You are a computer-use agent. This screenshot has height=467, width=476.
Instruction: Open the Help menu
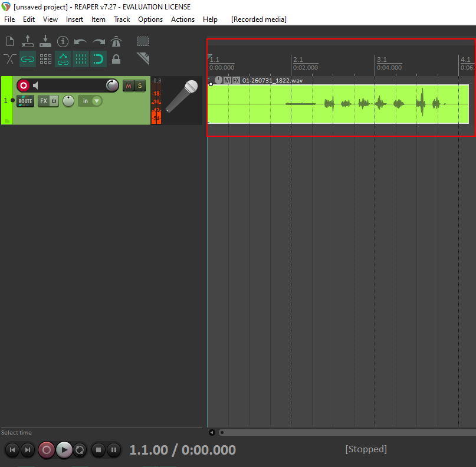pyautogui.click(x=210, y=19)
